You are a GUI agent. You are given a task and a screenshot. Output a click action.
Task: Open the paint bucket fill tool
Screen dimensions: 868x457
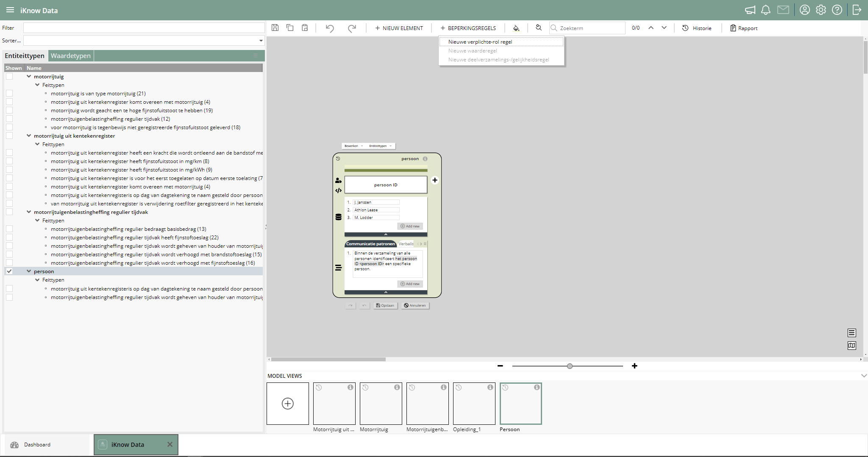tap(516, 28)
